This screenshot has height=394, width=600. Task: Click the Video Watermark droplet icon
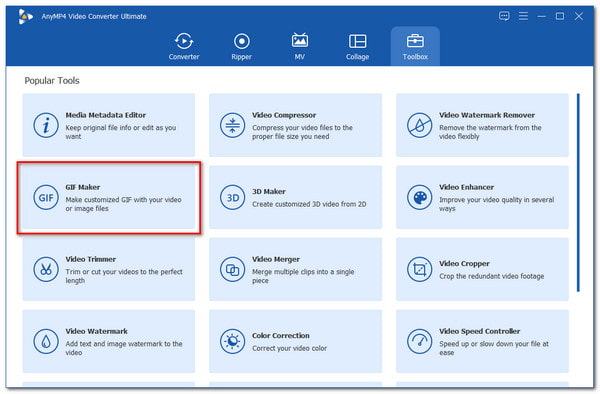pyautogui.click(x=46, y=341)
